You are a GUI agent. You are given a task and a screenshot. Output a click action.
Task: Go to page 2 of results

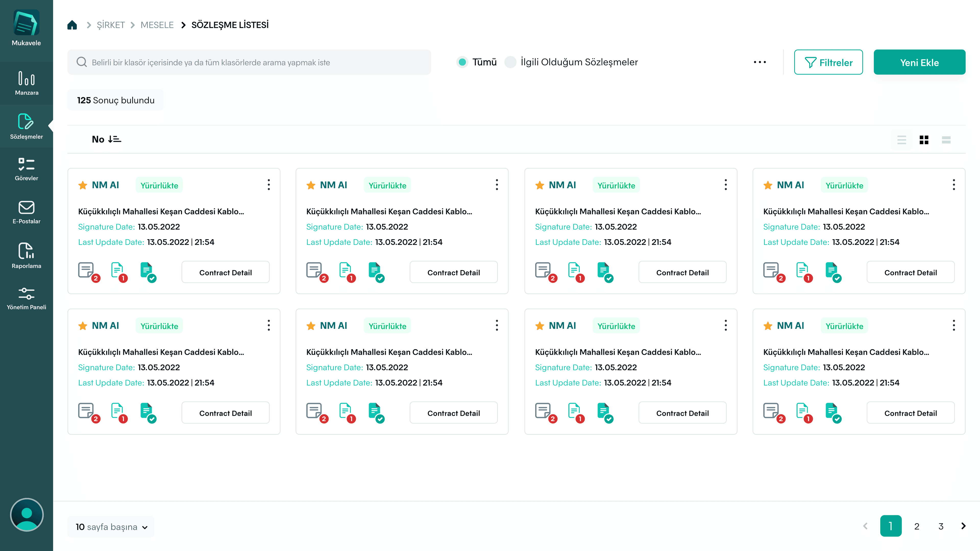tap(916, 526)
